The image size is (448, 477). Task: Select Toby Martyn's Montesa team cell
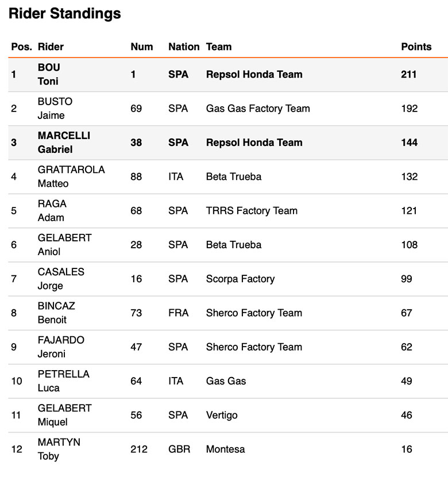point(225,449)
